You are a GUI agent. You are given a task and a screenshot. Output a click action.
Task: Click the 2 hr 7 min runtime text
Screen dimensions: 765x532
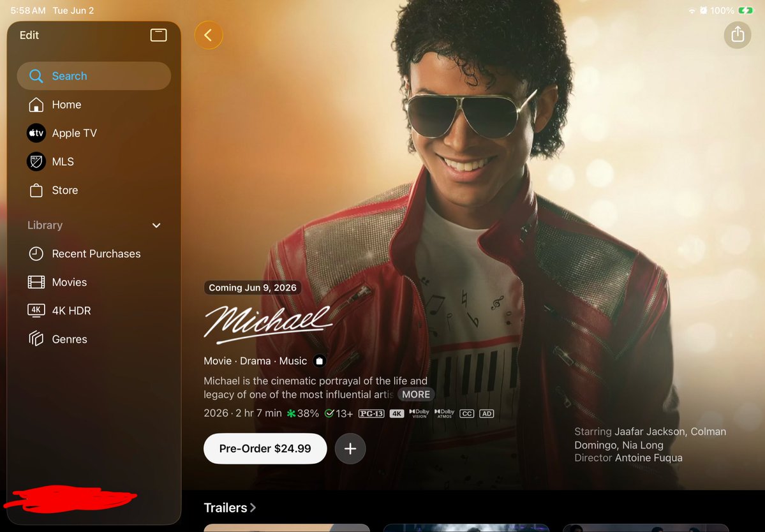258,413
